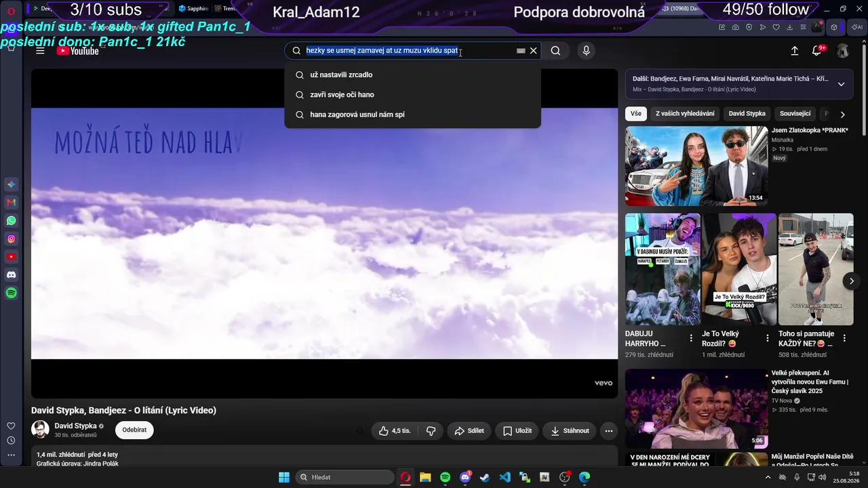Download the video with "Stáhnout"
The image size is (868, 488).
click(570, 430)
